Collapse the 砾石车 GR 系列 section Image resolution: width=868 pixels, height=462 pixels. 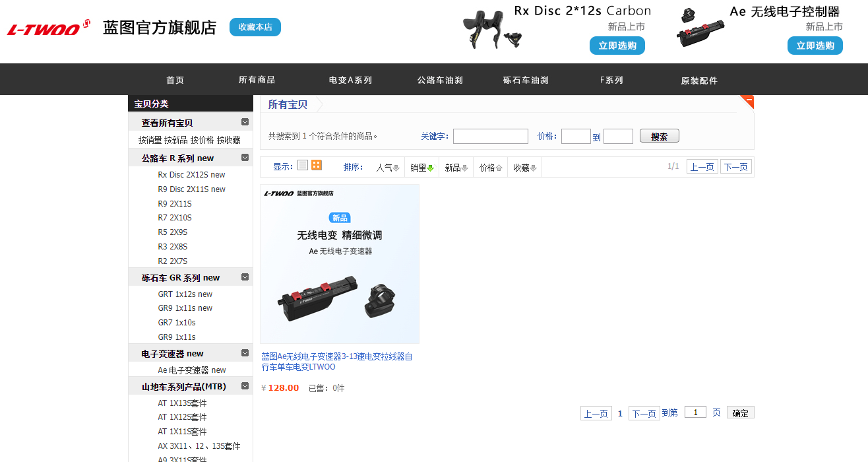(x=244, y=277)
